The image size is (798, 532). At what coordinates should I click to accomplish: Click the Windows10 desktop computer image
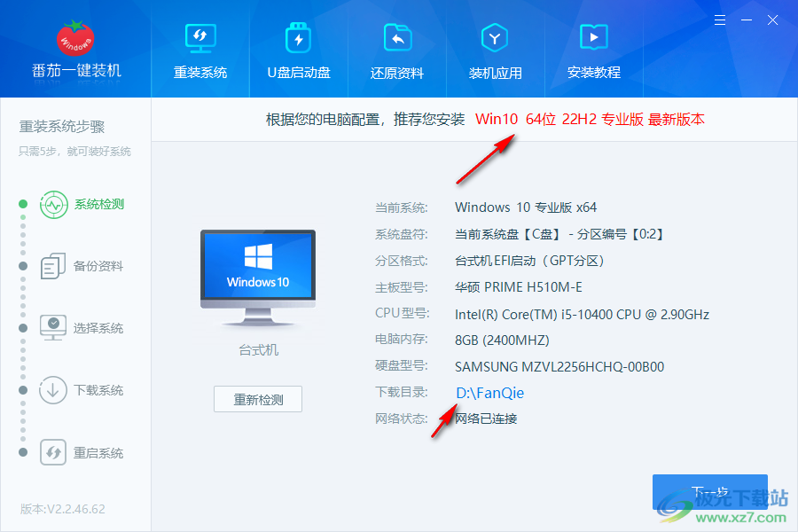pyautogui.click(x=258, y=278)
